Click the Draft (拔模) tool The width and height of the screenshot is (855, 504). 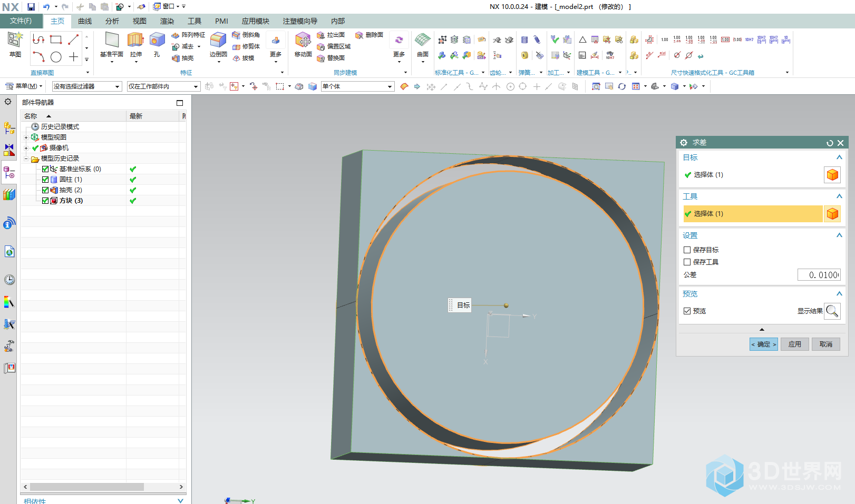coord(244,58)
